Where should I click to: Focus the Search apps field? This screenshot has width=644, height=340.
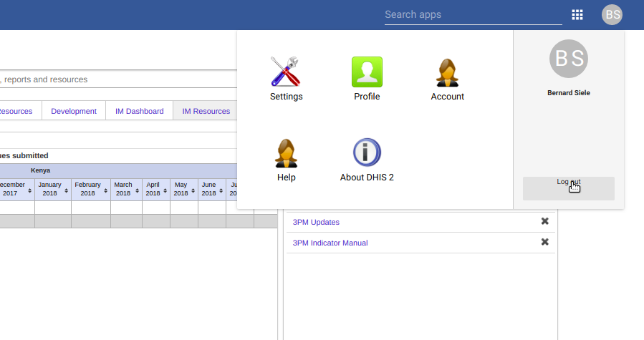click(473, 15)
